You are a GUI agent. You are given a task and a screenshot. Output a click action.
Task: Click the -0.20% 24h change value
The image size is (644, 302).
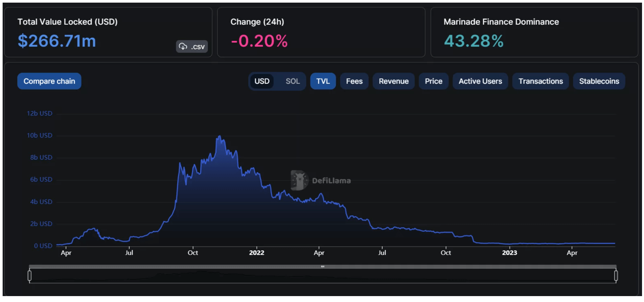[x=259, y=41]
